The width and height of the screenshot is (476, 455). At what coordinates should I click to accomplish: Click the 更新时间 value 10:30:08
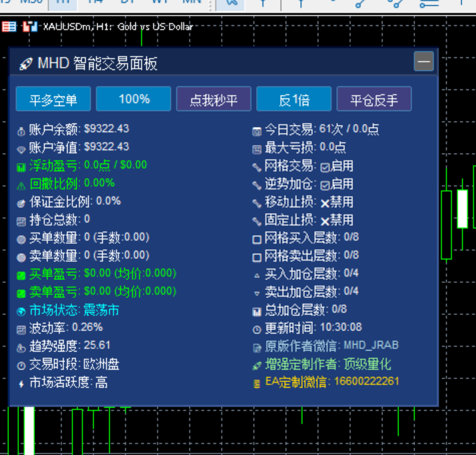coord(341,327)
